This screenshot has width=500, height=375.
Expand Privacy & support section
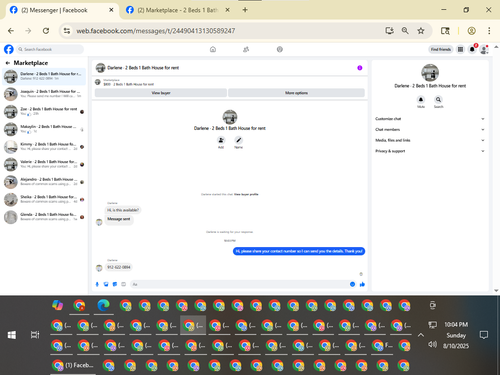point(429,151)
